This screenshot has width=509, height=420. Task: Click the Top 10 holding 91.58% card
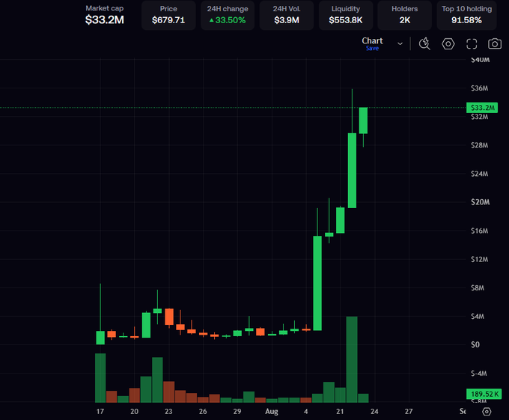[x=467, y=15]
